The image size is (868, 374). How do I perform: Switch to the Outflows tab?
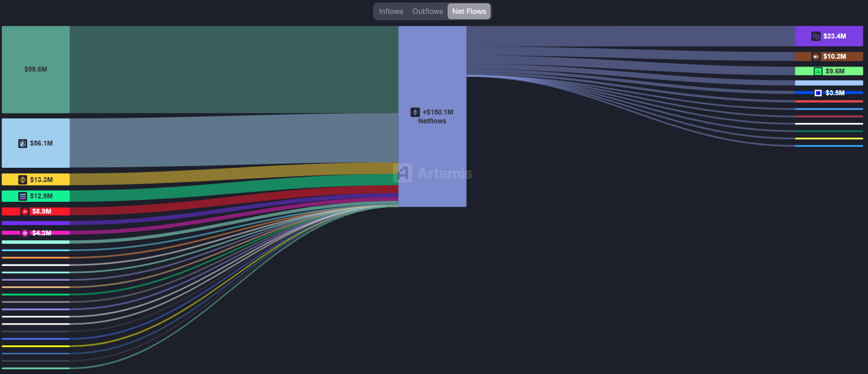point(427,11)
